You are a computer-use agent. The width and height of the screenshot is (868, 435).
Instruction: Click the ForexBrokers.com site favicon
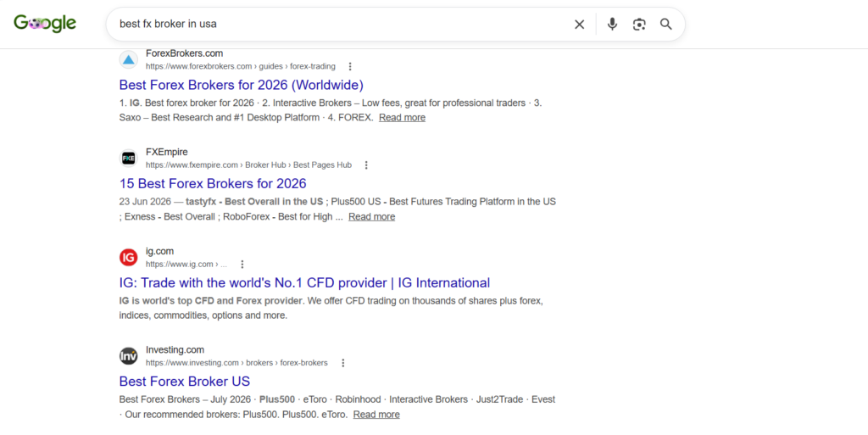pos(129,59)
